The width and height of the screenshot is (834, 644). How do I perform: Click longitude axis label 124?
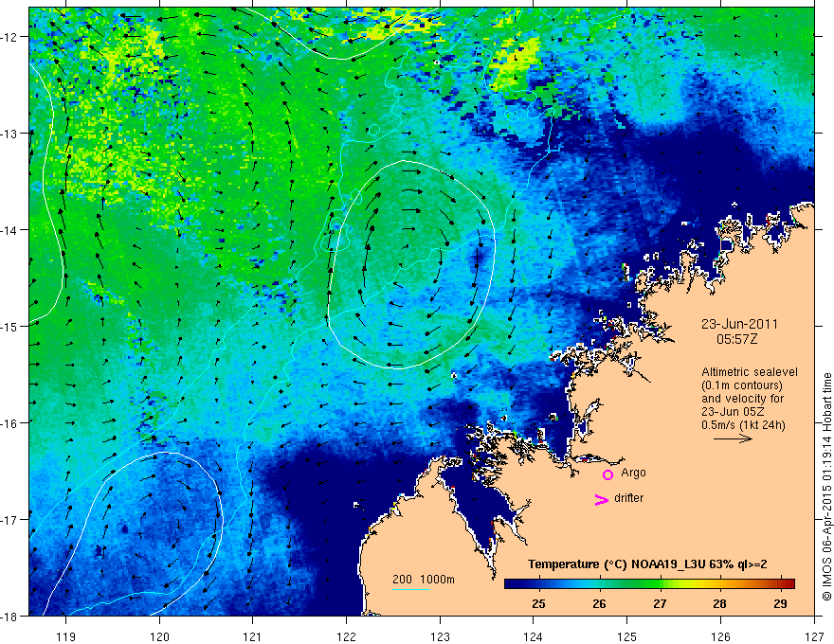[x=534, y=636]
